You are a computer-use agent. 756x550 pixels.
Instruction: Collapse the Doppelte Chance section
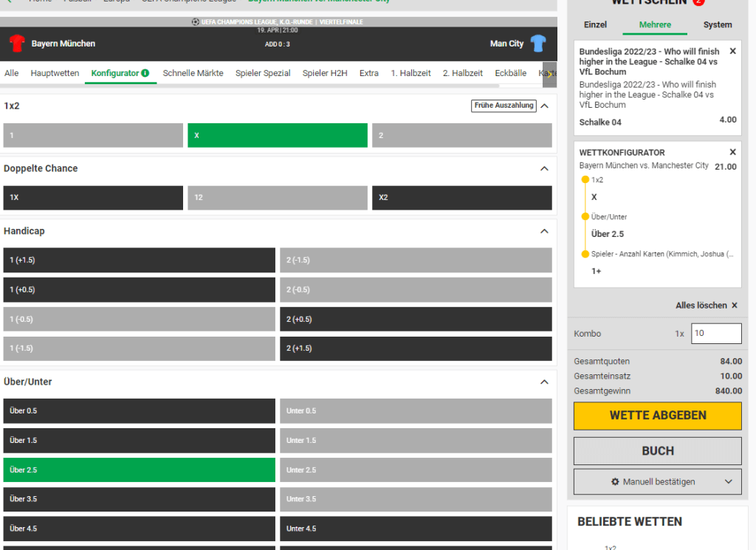(x=545, y=168)
